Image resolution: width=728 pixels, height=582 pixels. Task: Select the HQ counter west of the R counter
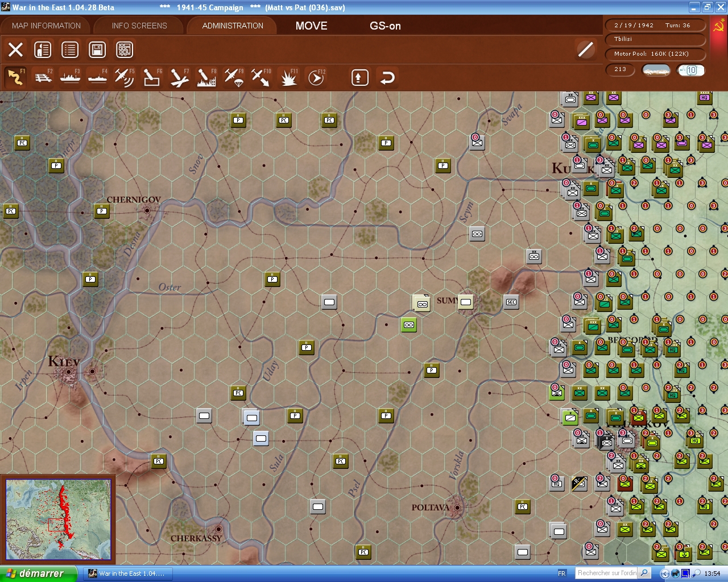(557, 483)
